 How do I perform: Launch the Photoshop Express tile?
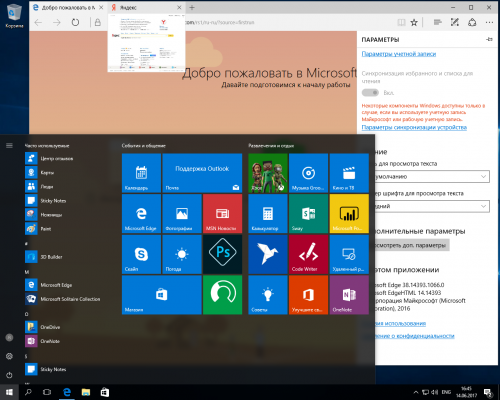point(222,254)
